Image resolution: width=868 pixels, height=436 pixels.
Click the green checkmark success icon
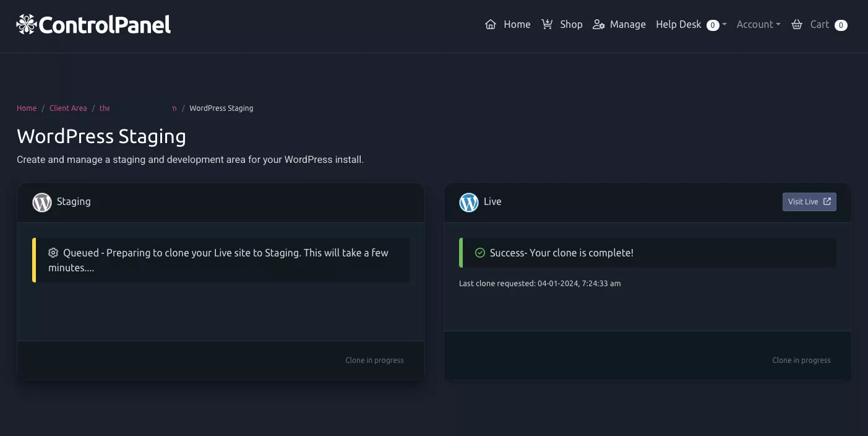coord(480,253)
